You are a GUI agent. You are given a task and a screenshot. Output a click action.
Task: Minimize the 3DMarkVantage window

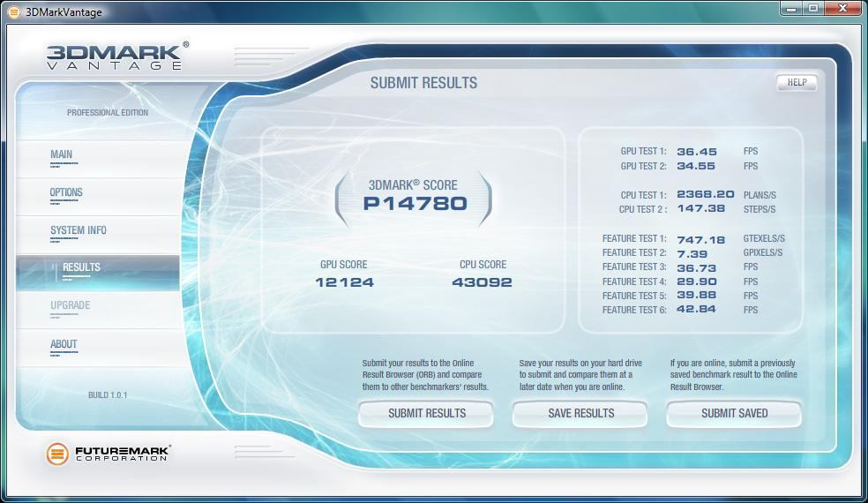pyautogui.click(x=791, y=8)
